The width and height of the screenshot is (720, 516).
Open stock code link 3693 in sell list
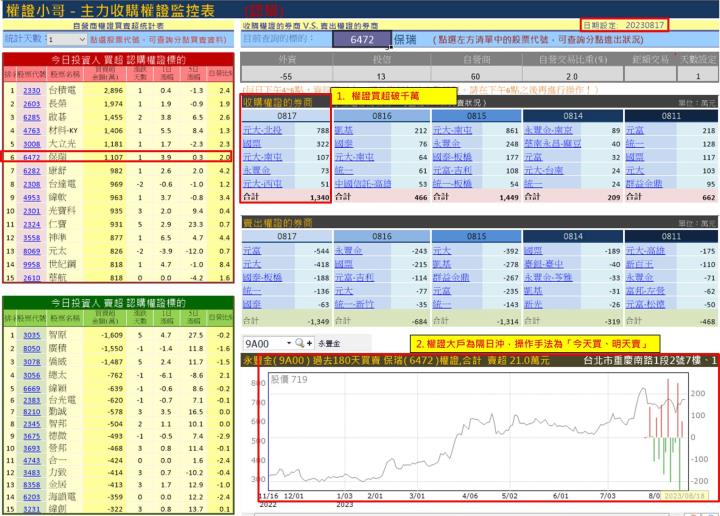tap(32, 449)
